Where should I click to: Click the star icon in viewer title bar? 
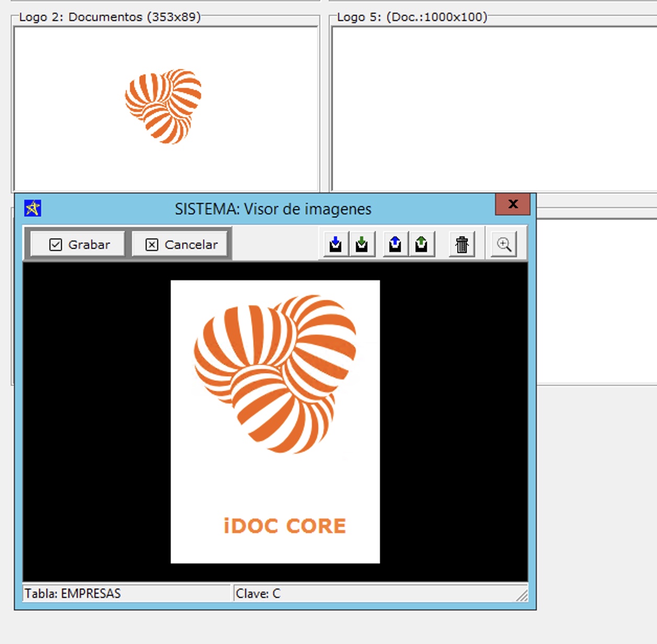(x=33, y=209)
